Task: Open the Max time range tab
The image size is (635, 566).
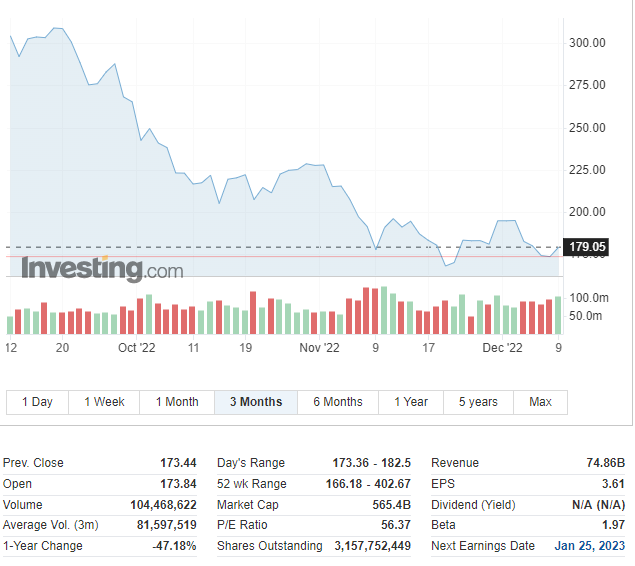Action: [540, 402]
